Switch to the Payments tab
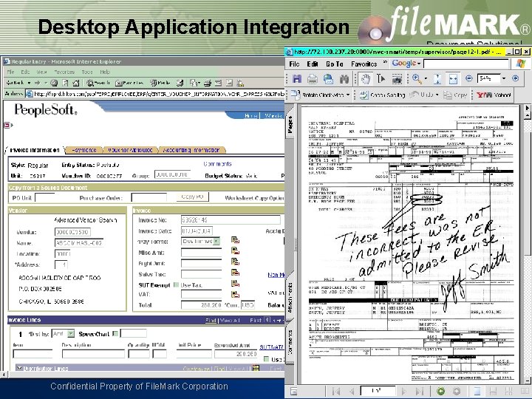This screenshot has width=532, height=399. [84, 150]
